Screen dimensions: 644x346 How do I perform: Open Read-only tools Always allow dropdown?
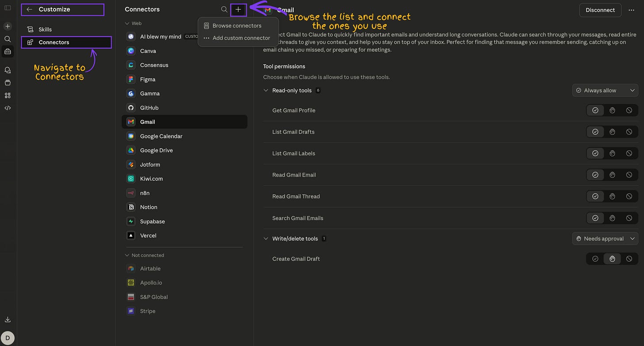[x=605, y=90]
